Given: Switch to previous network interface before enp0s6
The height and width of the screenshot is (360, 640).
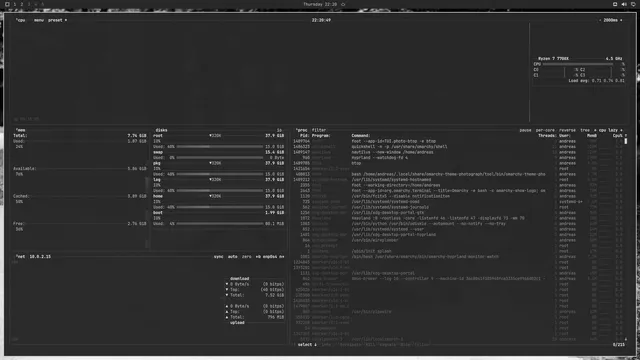Looking at the screenshot, I should 258,257.
